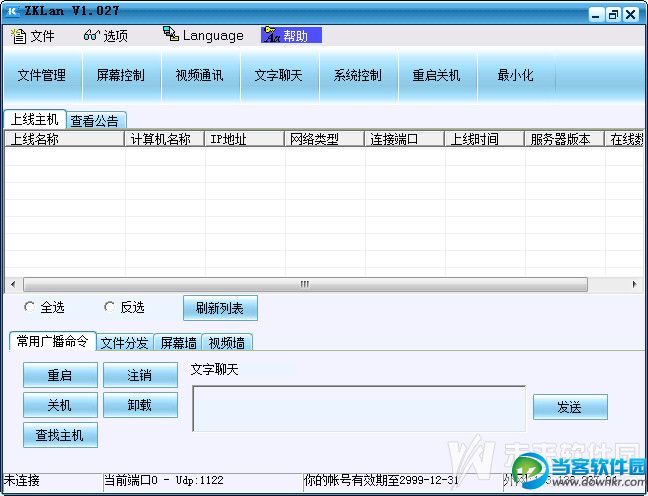Close the ZKLan window
The width and height of the screenshot is (648, 496).
click(x=631, y=15)
